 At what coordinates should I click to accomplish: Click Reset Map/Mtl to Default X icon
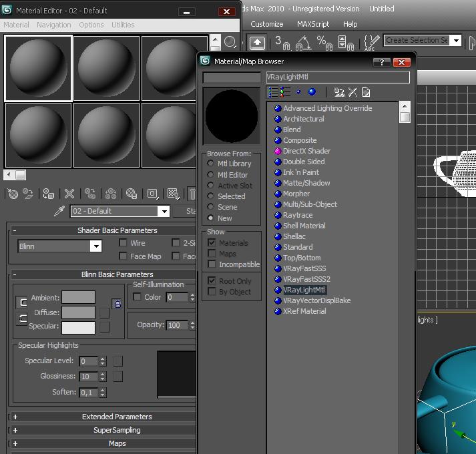click(x=69, y=194)
